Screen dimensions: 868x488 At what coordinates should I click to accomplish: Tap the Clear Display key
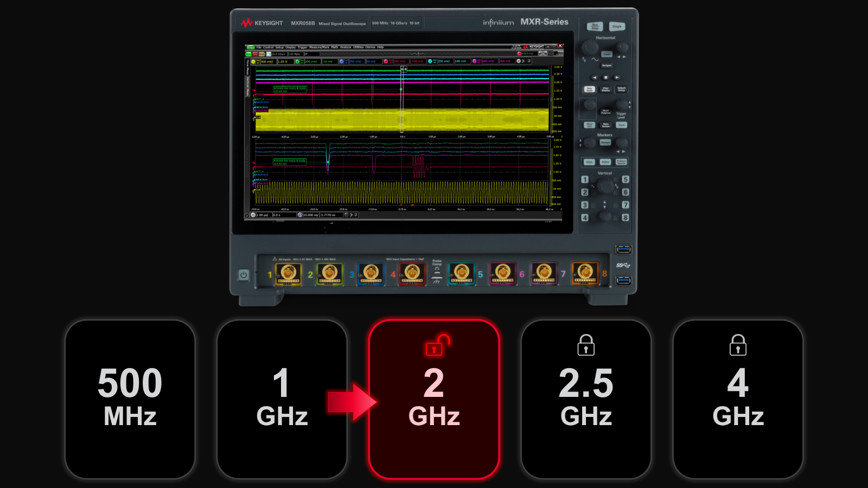pyautogui.click(x=605, y=89)
